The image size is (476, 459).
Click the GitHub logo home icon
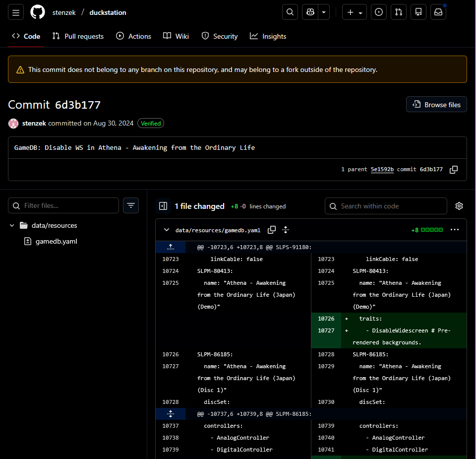click(x=38, y=12)
